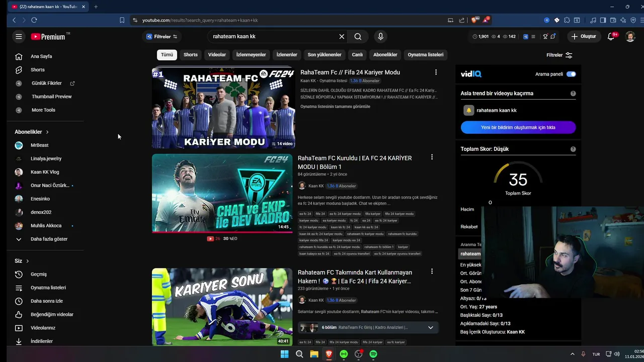This screenshot has height=362, width=644.
Task: Expand the 6 bölüm chapters chevron
Action: tap(430, 328)
